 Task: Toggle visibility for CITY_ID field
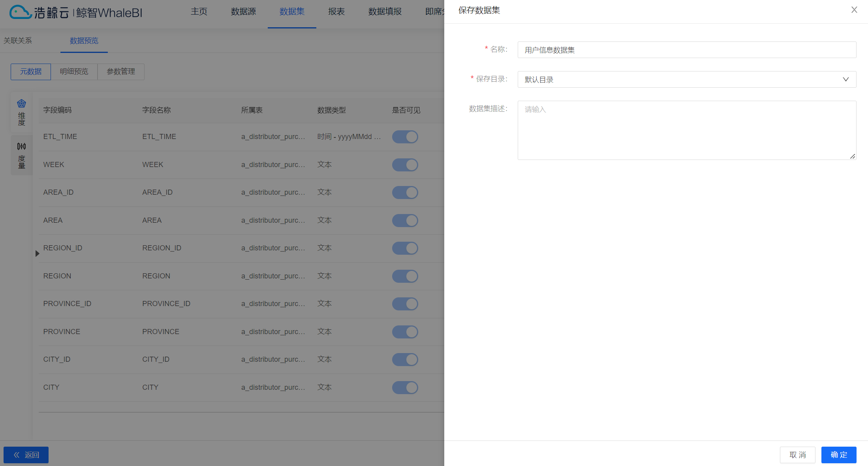point(405,359)
